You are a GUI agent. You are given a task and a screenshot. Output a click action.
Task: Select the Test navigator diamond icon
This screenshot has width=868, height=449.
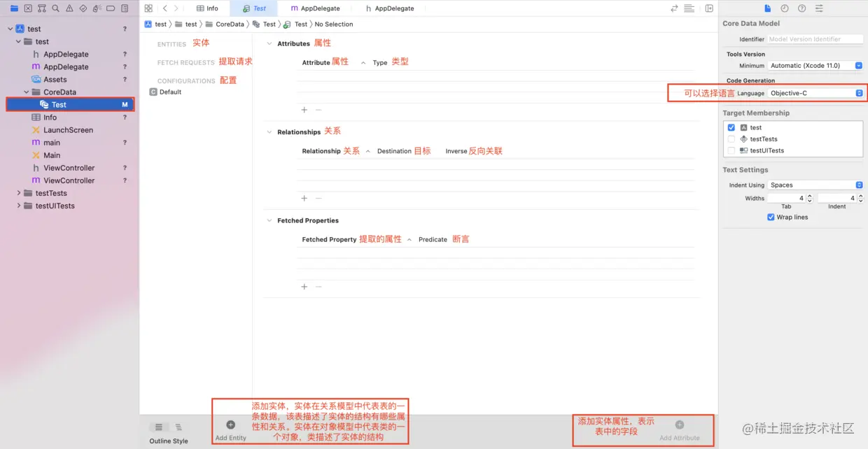[x=84, y=8]
